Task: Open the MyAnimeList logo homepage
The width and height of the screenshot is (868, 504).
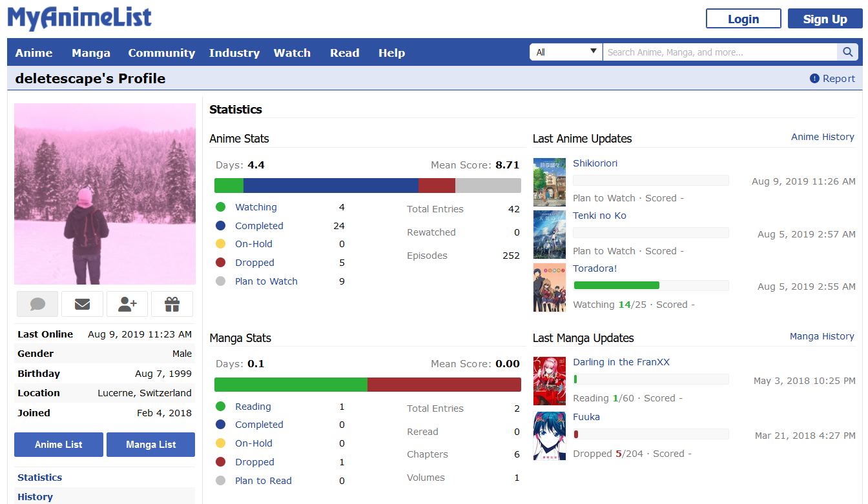Action: tap(79, 18)
